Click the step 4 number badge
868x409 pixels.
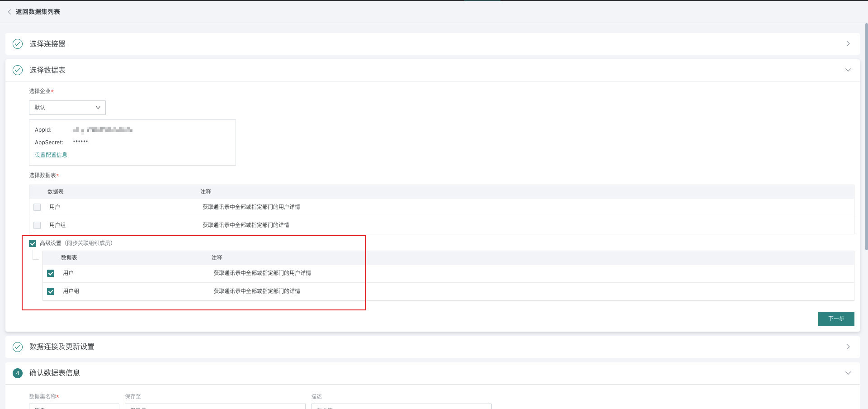(x=18, y=373)
